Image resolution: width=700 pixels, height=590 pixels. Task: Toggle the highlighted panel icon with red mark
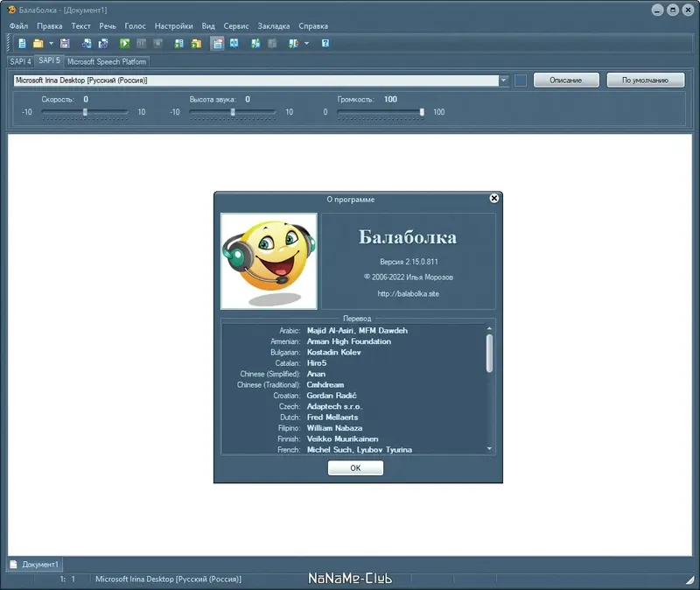[x=217, y=43]
